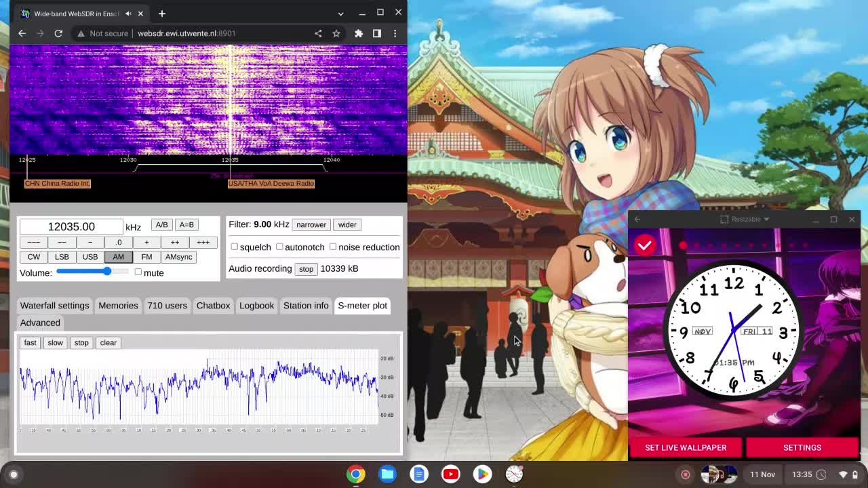Click the frequency input field

pyautogui.click(x=71, y=226)
